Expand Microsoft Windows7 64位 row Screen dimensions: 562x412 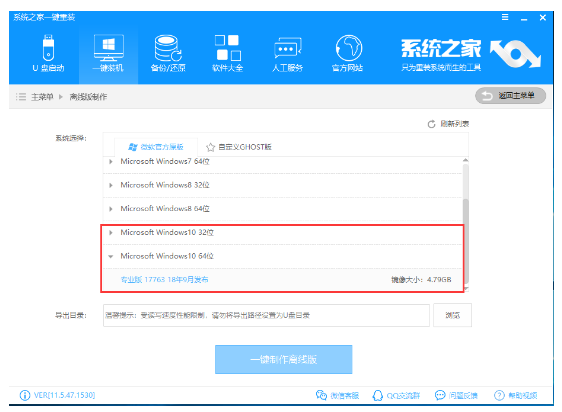tap(111, 162)
